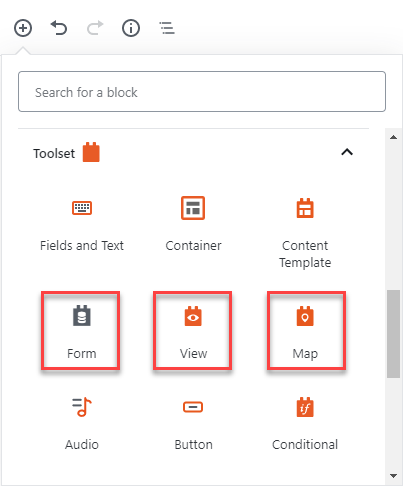Viewport: 403px width, 486px height.
Task: Insert the View block
Action: coord(193,331)
